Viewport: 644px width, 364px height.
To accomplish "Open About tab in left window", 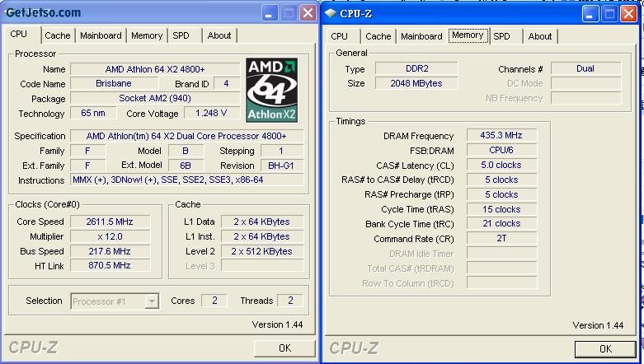I will (x=219, y=35).
